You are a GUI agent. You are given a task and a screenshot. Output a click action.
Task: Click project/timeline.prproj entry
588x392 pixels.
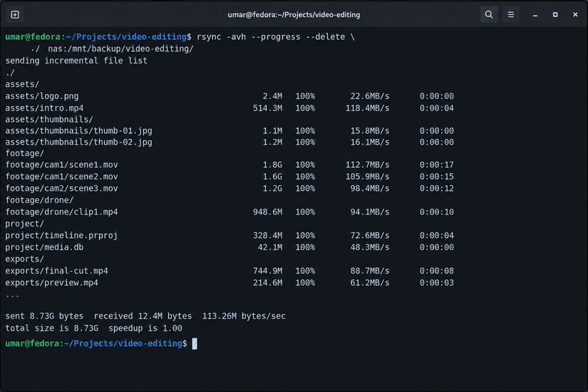pyautogui.click(x=61, y=236)
